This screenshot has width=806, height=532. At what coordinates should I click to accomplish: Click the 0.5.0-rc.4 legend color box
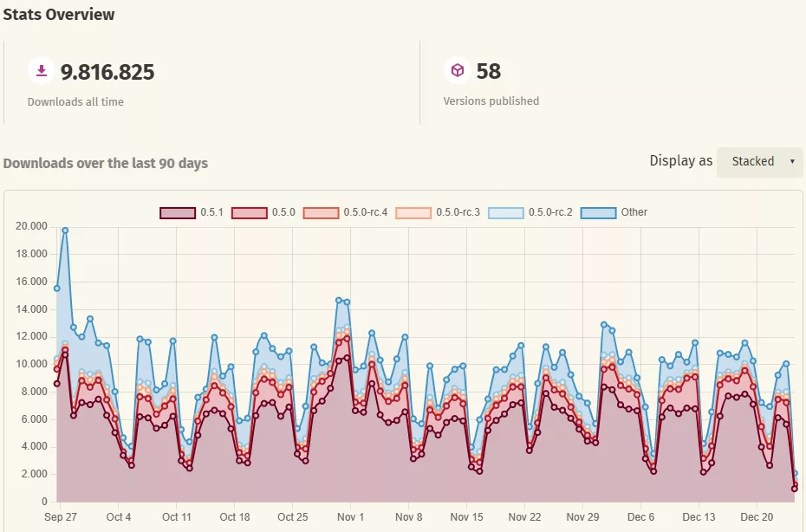(321, 212)
